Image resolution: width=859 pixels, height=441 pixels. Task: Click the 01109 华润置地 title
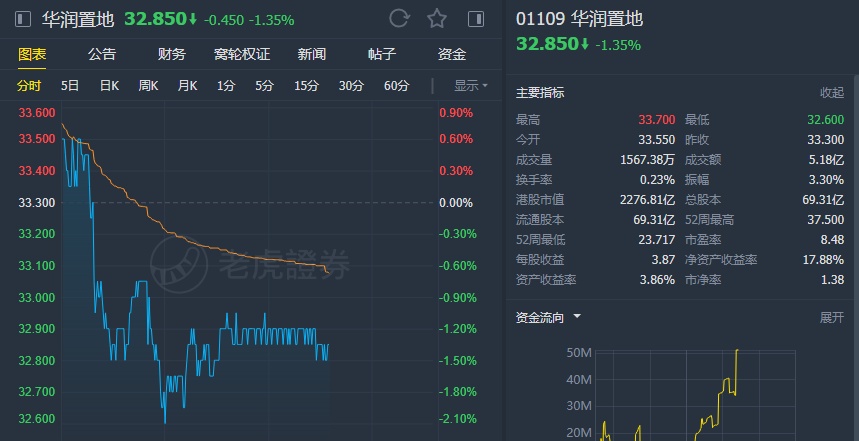click(x=580, y=19)
